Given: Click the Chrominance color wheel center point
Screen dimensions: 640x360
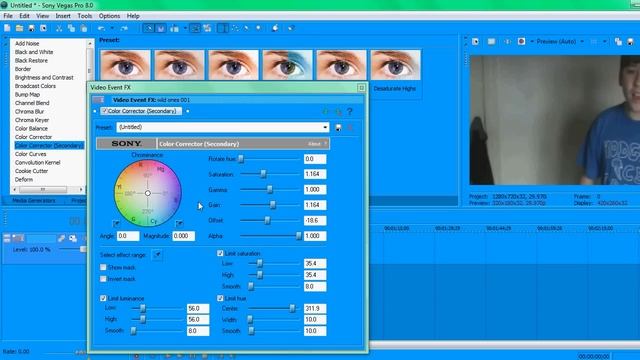Looking at the screenshot, I should click(148, 193).
